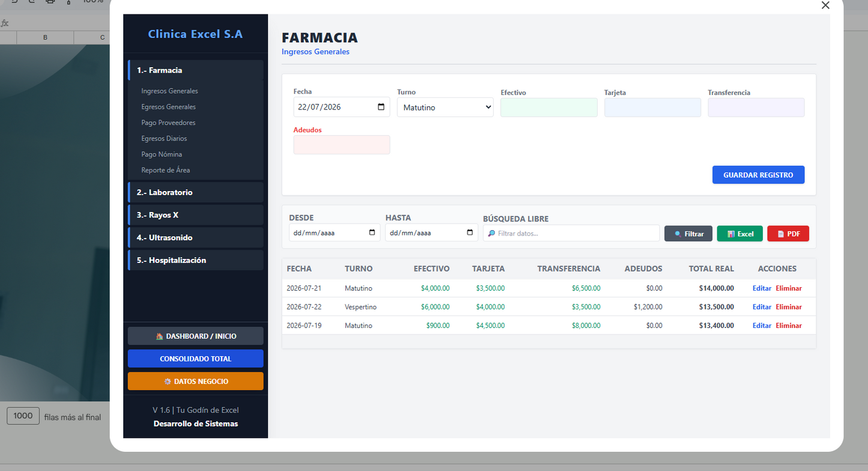Open Egresos Diarios in the sidebar

(x=164, y=138)
